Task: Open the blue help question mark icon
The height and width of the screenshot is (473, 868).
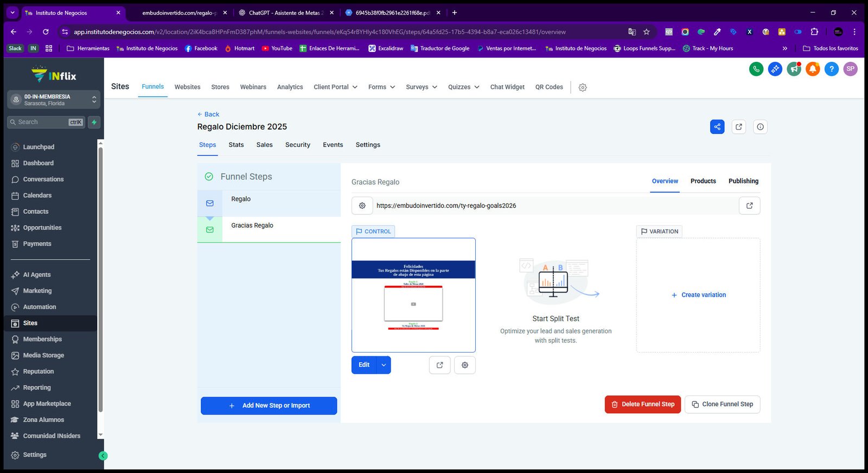Action: click(832, 69)
